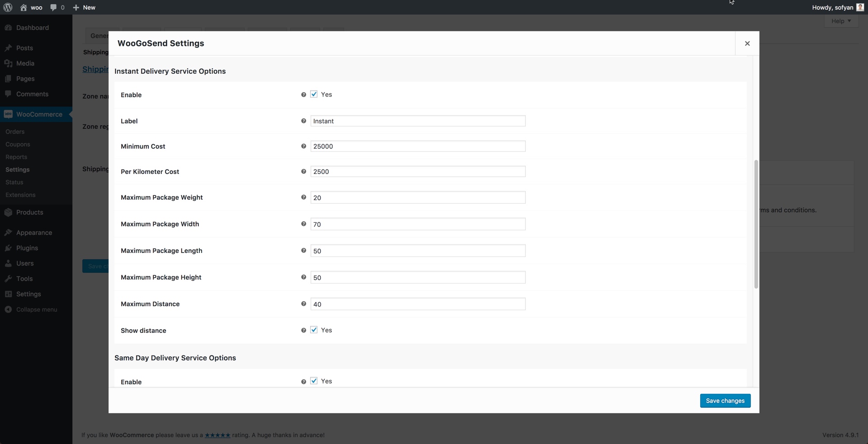Open Reports under WooCommerce

click(16, 157)
